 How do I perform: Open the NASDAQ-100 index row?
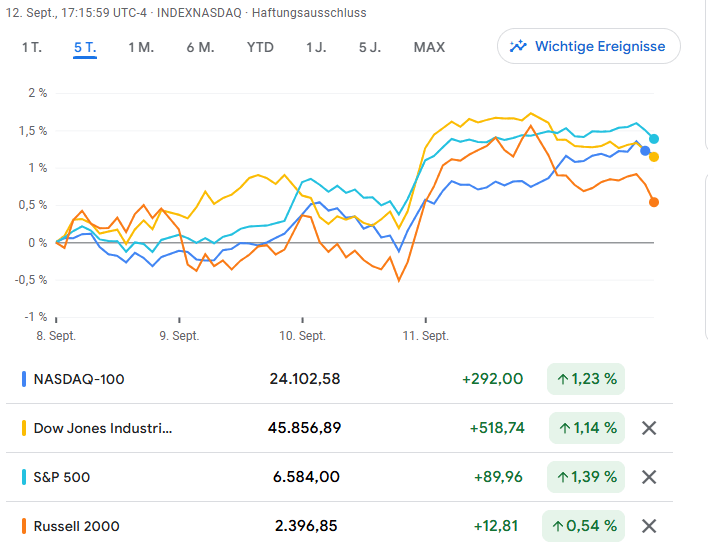click(79, 379)
